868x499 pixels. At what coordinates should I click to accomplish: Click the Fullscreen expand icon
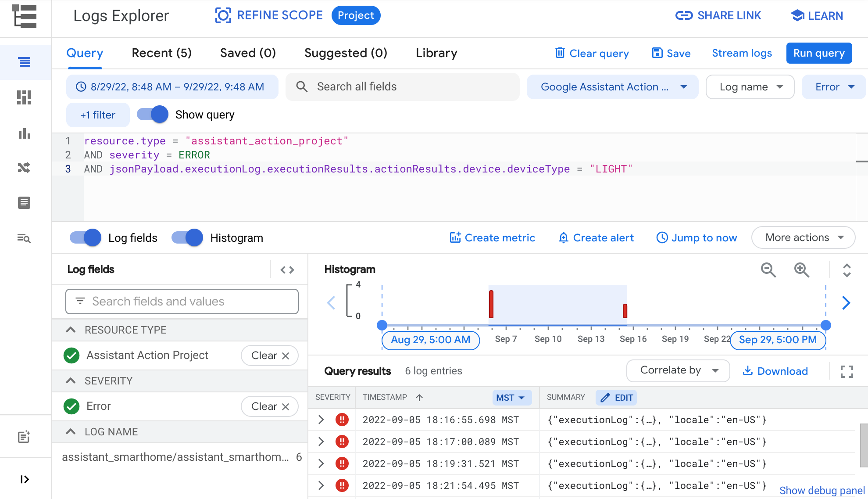coord(847,371)
